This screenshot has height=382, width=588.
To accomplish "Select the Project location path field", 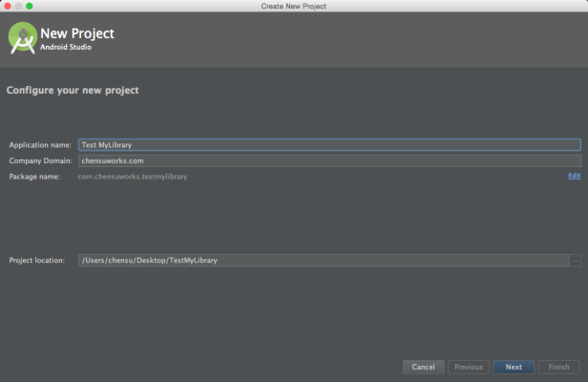I will pyautogui.click(x=324, y=261).
